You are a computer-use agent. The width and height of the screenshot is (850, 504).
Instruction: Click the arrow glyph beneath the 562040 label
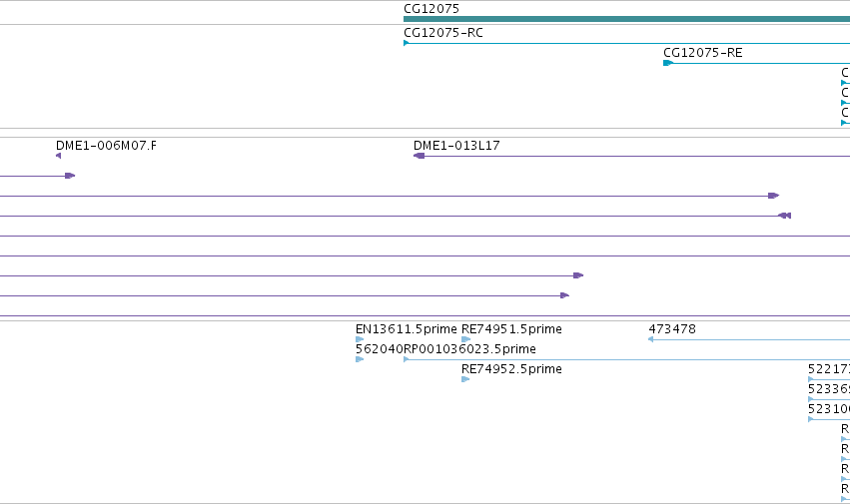[x=360, y=359]
